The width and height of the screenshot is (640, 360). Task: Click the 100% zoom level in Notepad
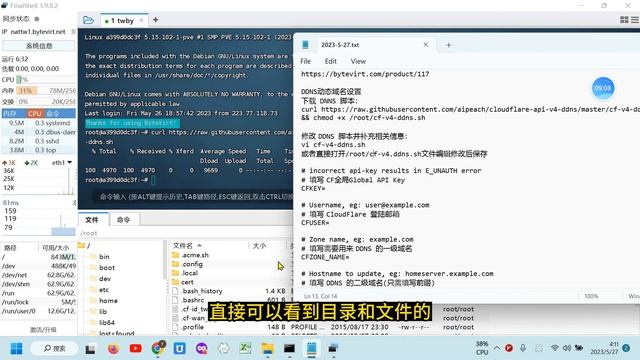pos(591,296)
